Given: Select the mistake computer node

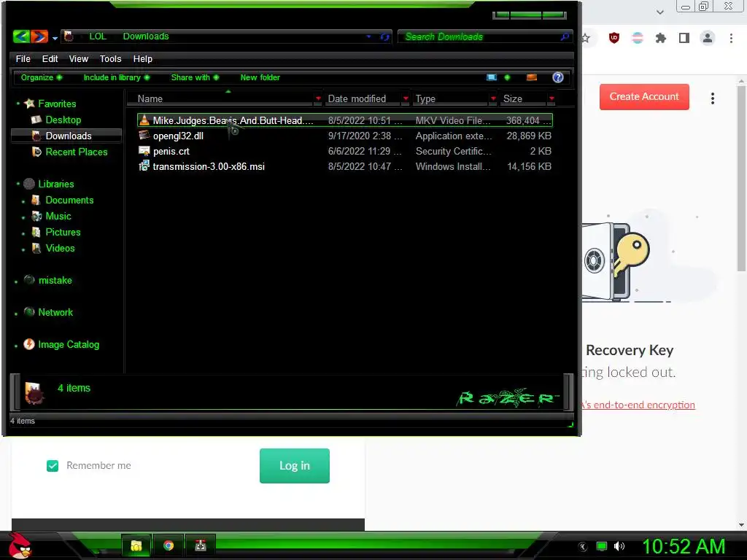Looking at the screenshot, I should click(55, 280).
